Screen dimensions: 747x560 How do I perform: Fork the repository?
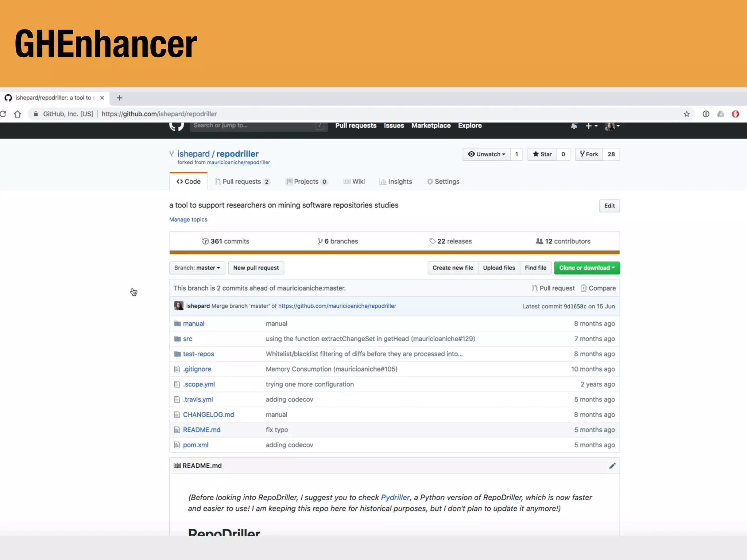(589, 154)
